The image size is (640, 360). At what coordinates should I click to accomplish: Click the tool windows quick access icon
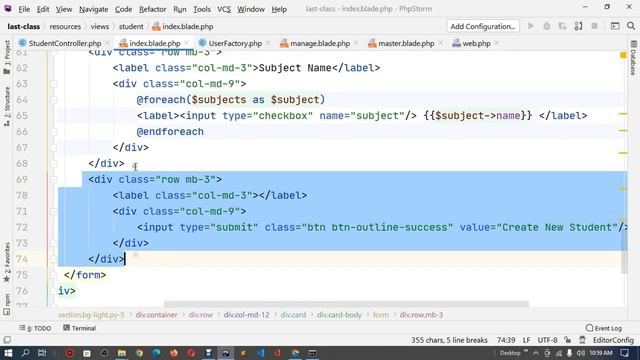coord(7,340)
